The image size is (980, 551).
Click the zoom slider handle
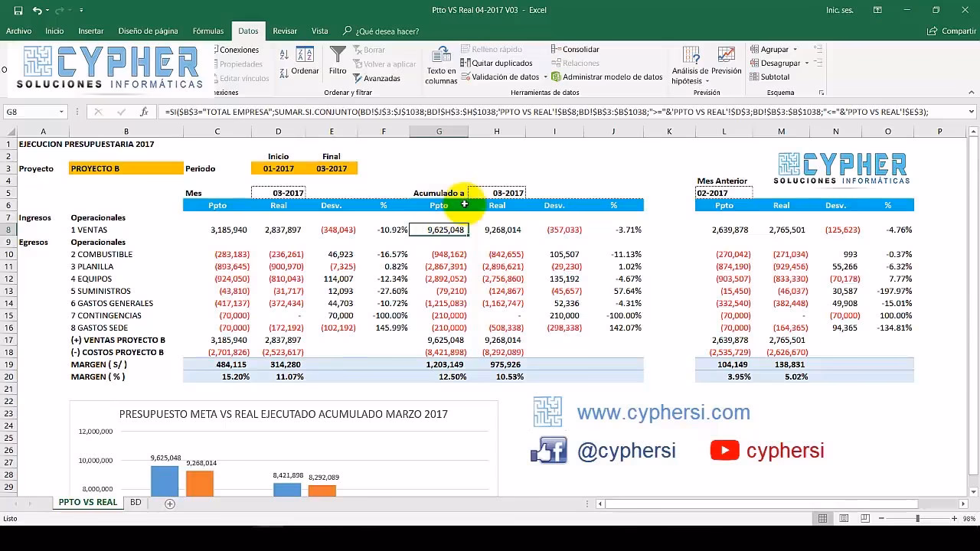click(x=917, y=519)
